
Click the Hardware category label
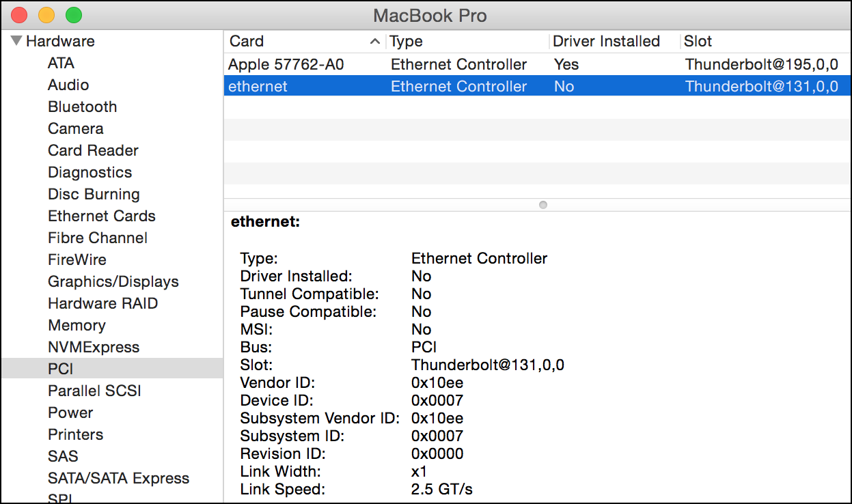tap(60, 41)
